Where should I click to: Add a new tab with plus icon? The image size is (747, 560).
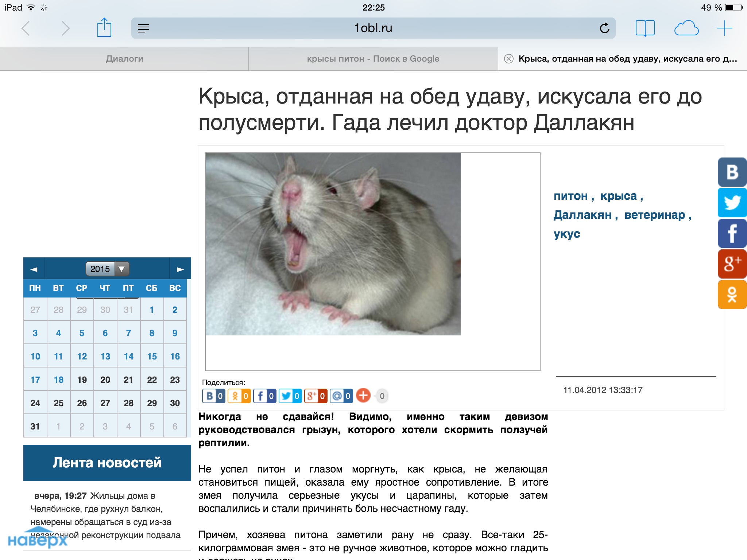pos(724,28)
